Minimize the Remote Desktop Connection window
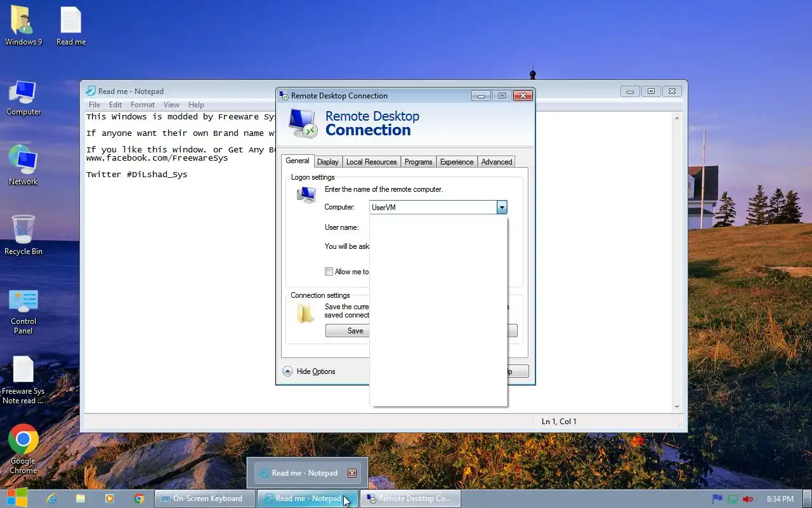The image size is (812, 508). [x=481, y=96]
